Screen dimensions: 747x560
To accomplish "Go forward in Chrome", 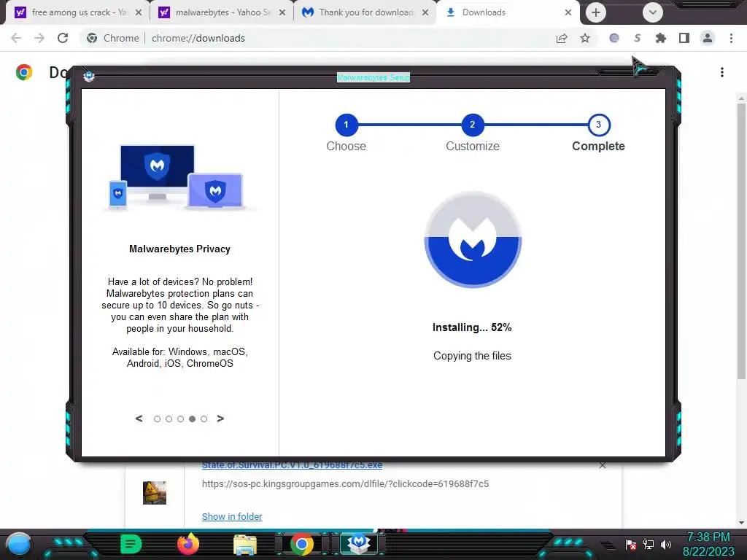I will coord(39,38).
